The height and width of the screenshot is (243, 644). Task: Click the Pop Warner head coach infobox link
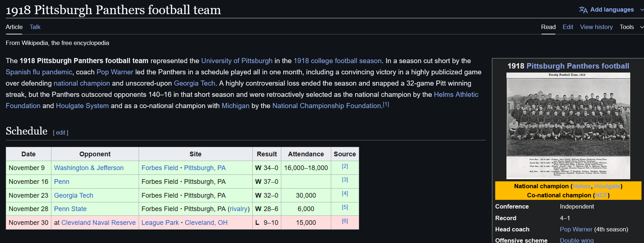576,229
